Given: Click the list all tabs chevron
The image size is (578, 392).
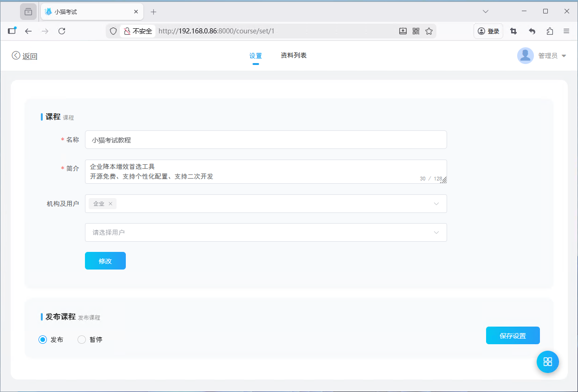Looking at the screenshot, I should coord(486,11).
